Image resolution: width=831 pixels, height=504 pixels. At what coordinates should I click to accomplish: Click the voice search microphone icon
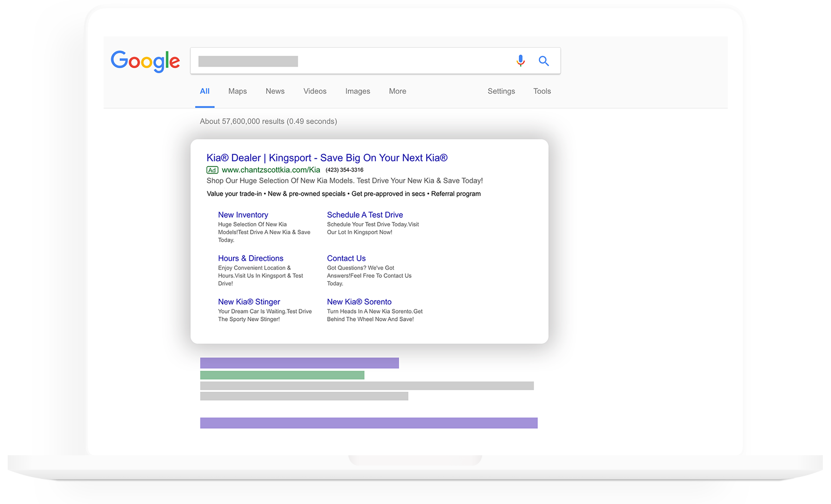tap(521, 61)
